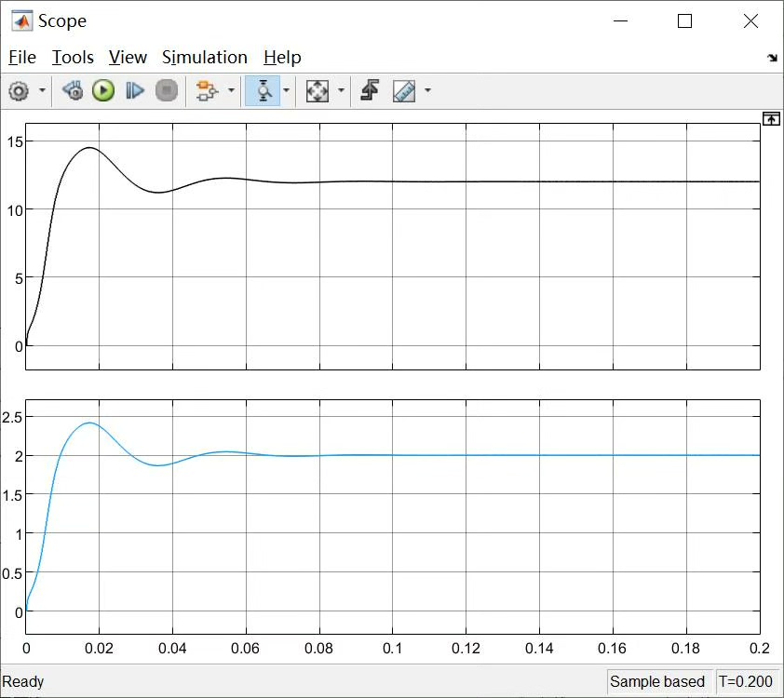
Task: Click the 0.02 x-axis tick label
Action: click(99, 649)
